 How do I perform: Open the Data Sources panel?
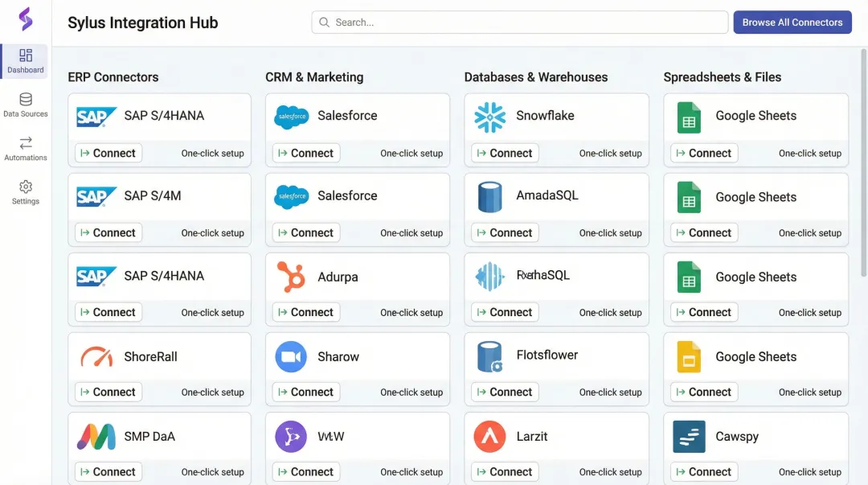coord(25,105)
